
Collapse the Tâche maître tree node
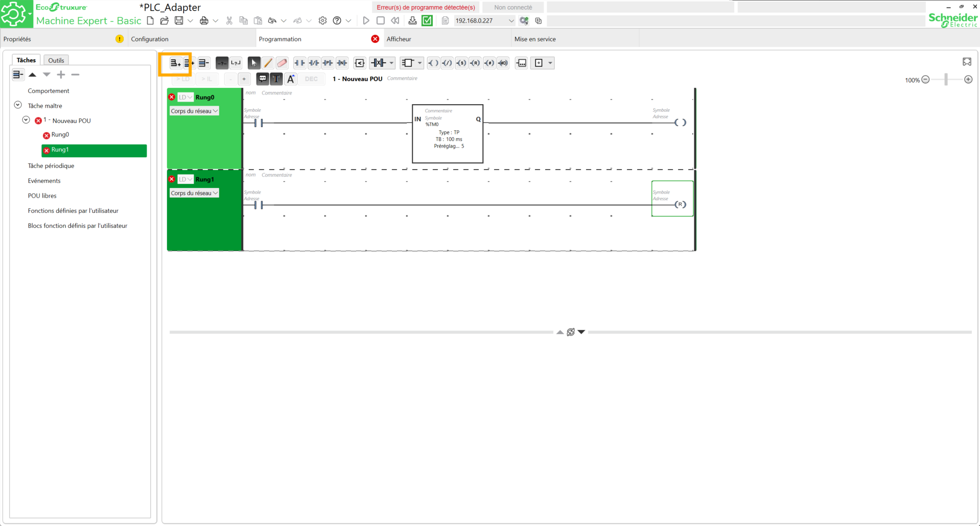18,105
